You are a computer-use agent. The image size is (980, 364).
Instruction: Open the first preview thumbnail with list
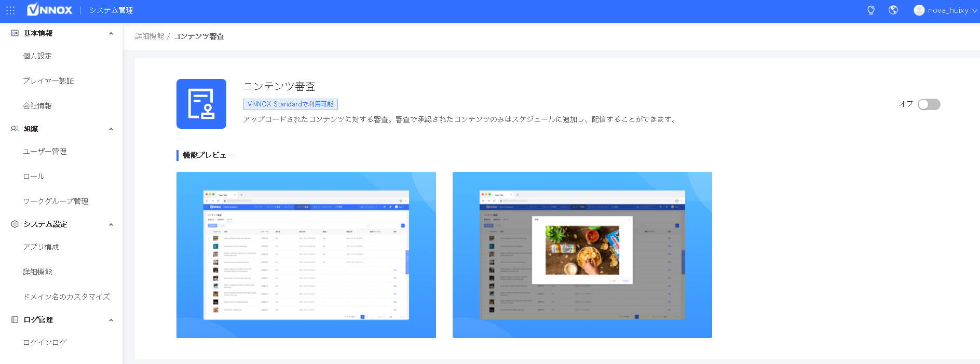[306, 255]
